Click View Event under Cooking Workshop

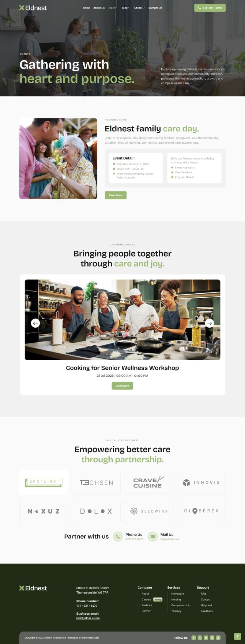(x=123, y=386)
